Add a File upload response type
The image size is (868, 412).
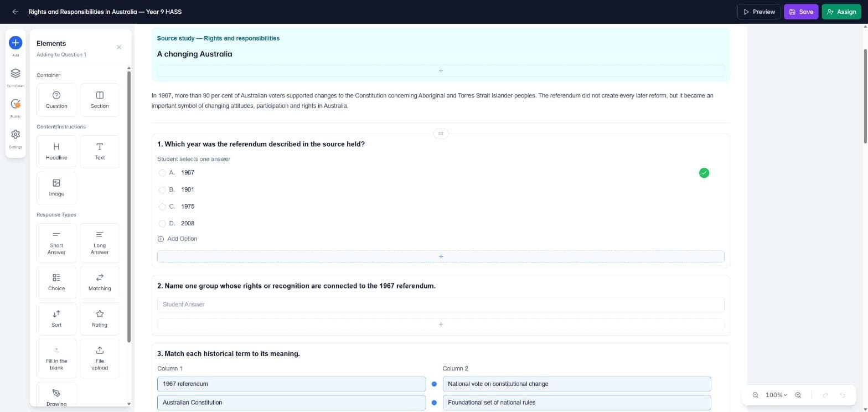(100, 358)
